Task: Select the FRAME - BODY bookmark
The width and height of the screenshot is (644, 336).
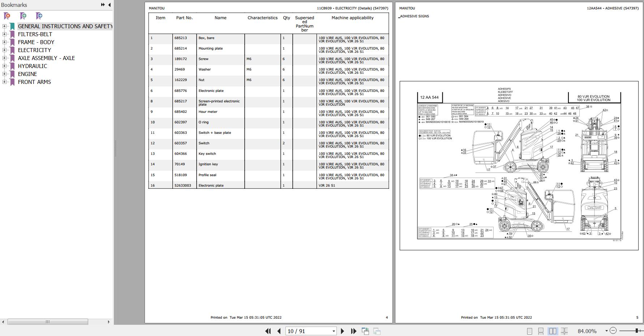Action: (36, 42)
